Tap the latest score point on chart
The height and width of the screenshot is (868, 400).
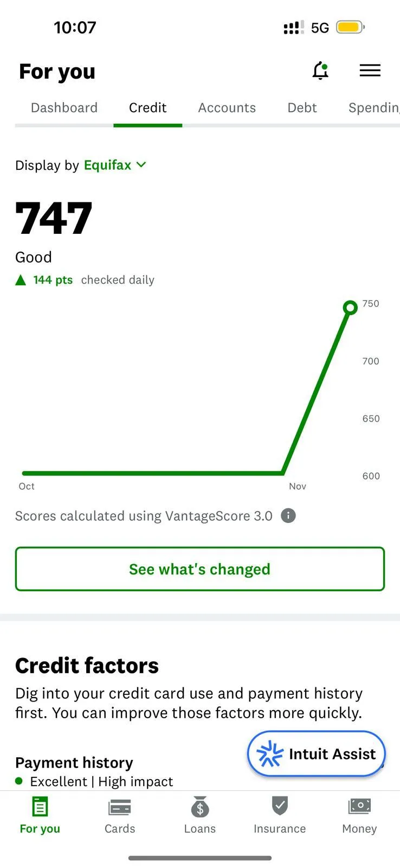(x=350, y=308)
